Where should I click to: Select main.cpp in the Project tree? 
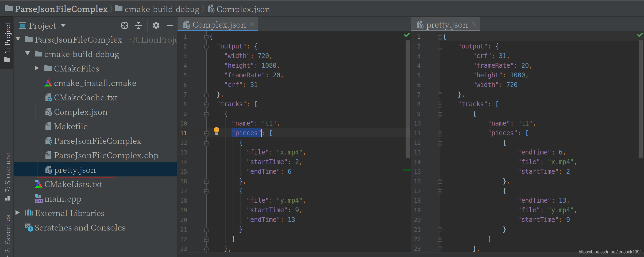point(63,199)
